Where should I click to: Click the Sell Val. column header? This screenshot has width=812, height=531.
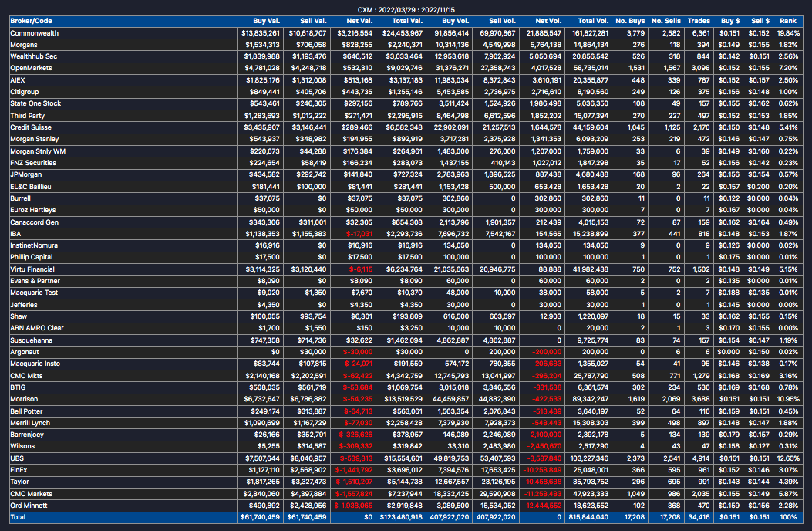[x=313, y=21]
